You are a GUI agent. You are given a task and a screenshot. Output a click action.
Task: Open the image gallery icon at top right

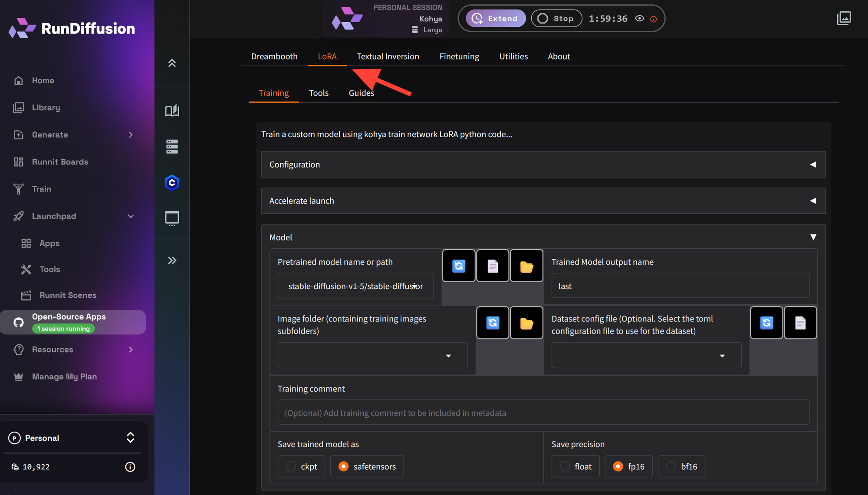pyautogui.click(x=844, y=18)
